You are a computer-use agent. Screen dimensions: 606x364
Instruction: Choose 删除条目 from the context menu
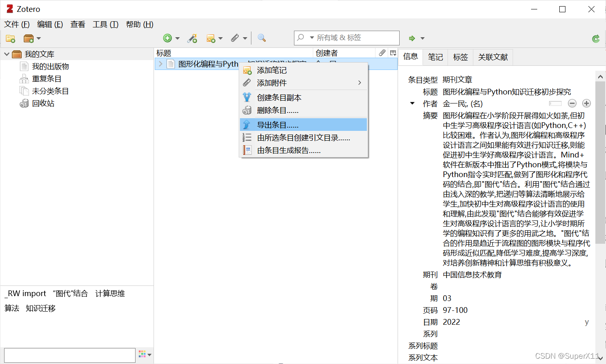(x=303, y=110)
